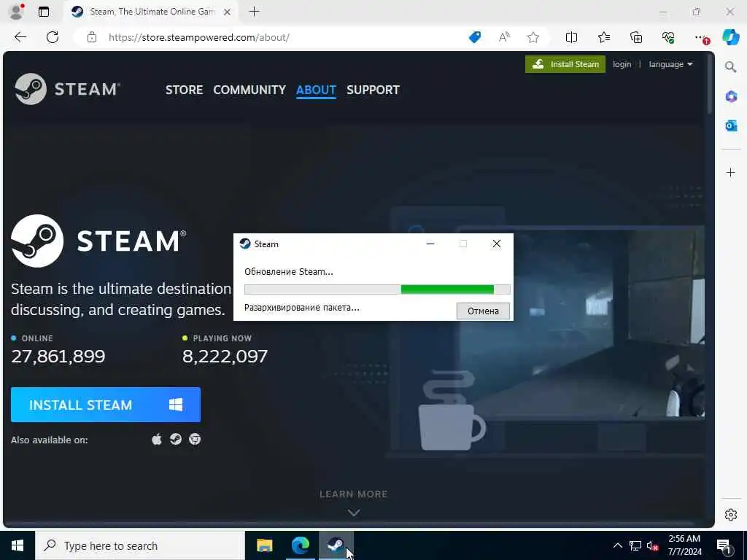The image size is (747, 560).
Task: Click the muted volume tray icon
Action: (653, 545)
